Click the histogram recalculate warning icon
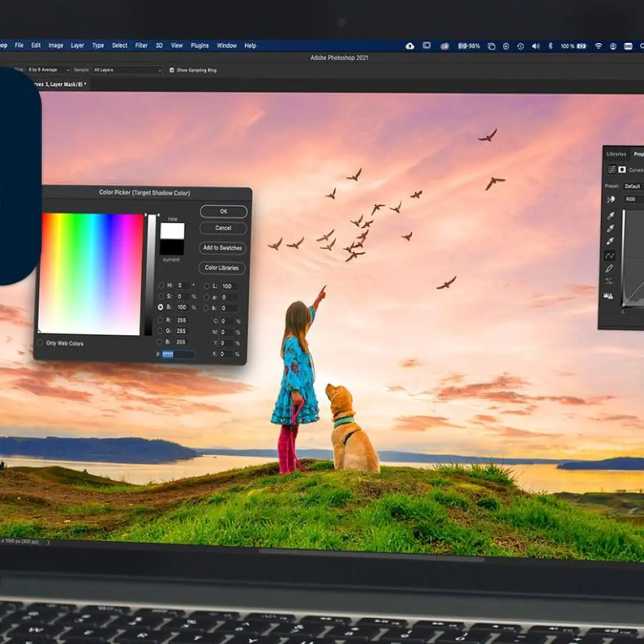The image size is (644, 644). (608, 296)
